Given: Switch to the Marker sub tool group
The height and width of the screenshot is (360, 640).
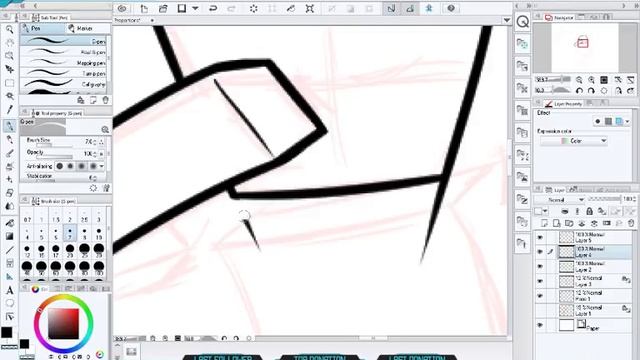Looking at the screenshot, I should click(88, 28).
